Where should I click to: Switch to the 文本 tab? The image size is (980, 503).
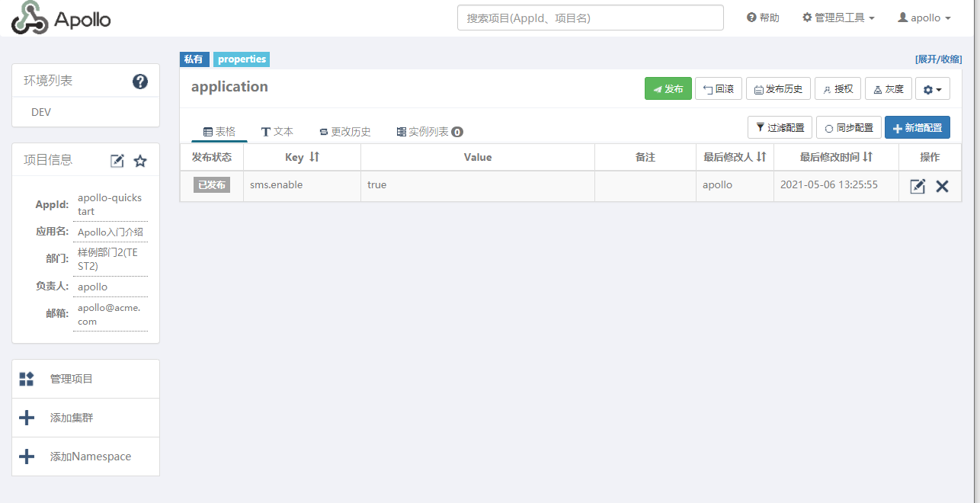[277, 132]
